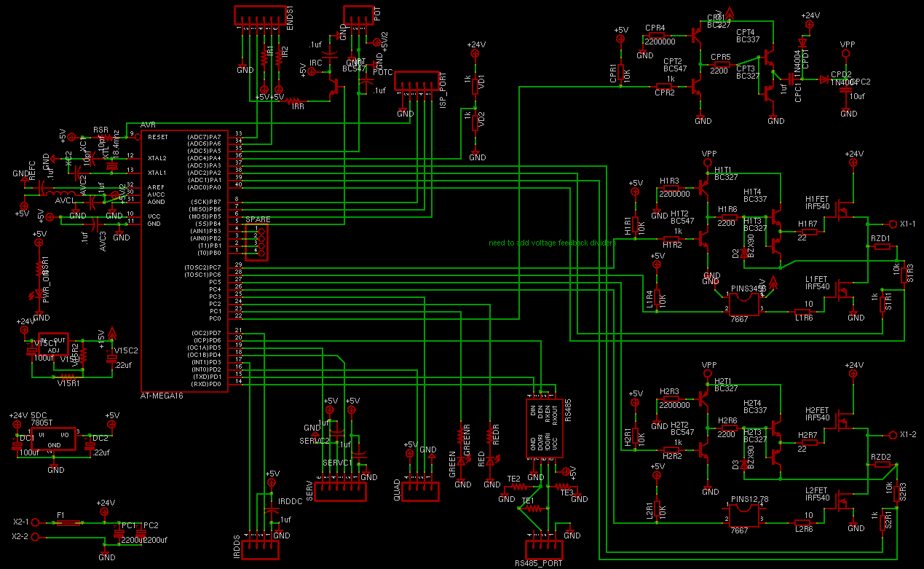Click the X1-1 output terminal
Image resolution: width=924 pixels, height=569 pixels.
coord(893,224)
